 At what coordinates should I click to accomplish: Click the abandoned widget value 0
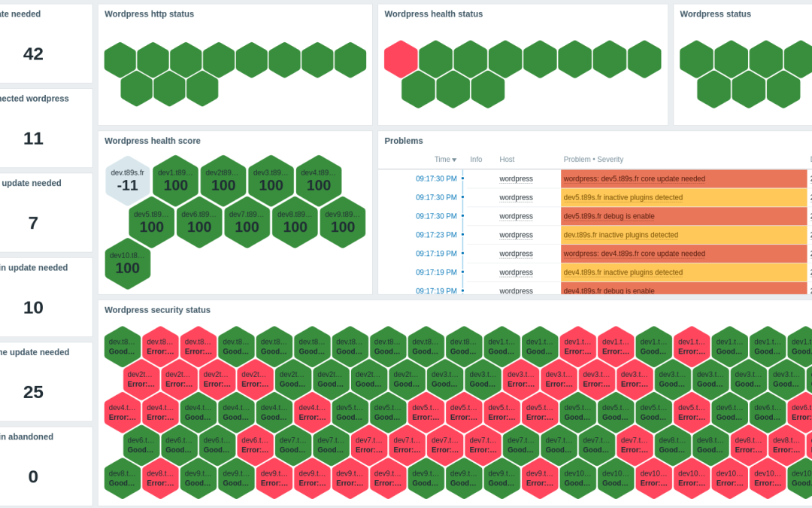point(33,476)
